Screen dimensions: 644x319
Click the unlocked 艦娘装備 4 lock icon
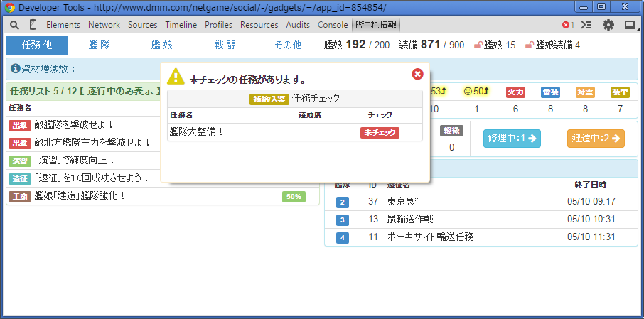click(x=530, y=45)
